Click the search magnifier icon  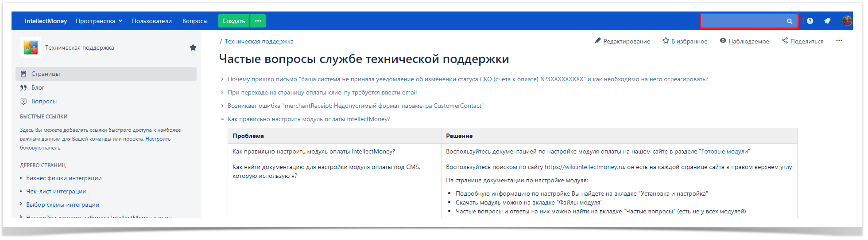pyautogui.click(x=789, y=21)
